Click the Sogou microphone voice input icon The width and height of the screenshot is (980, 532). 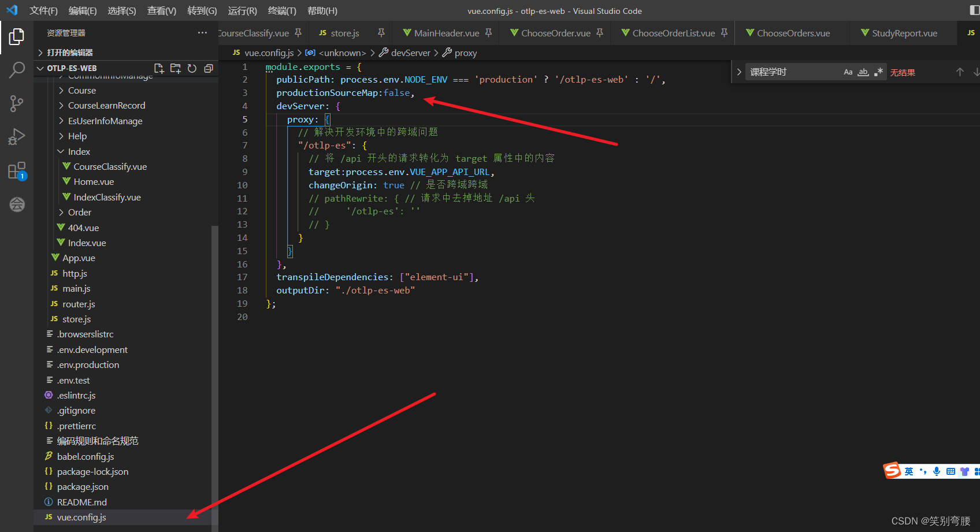937,471
